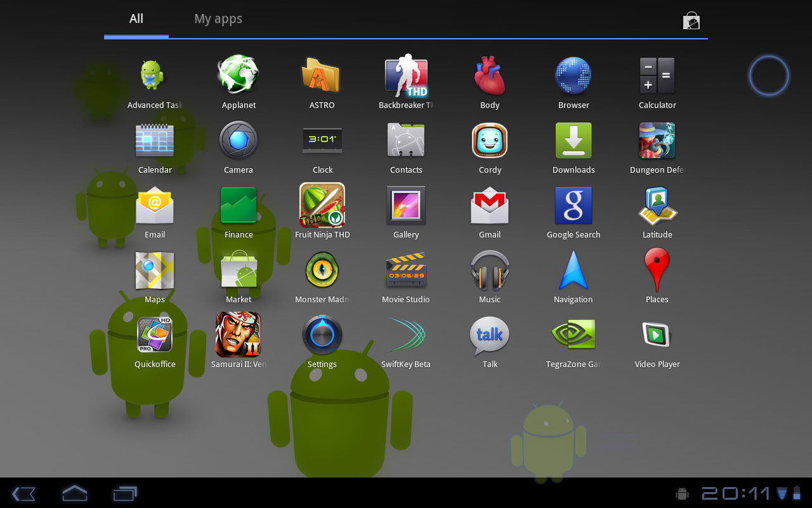812x508 pixels.
Task: Open the Recent apps button
Action: [x=125, y=493]
